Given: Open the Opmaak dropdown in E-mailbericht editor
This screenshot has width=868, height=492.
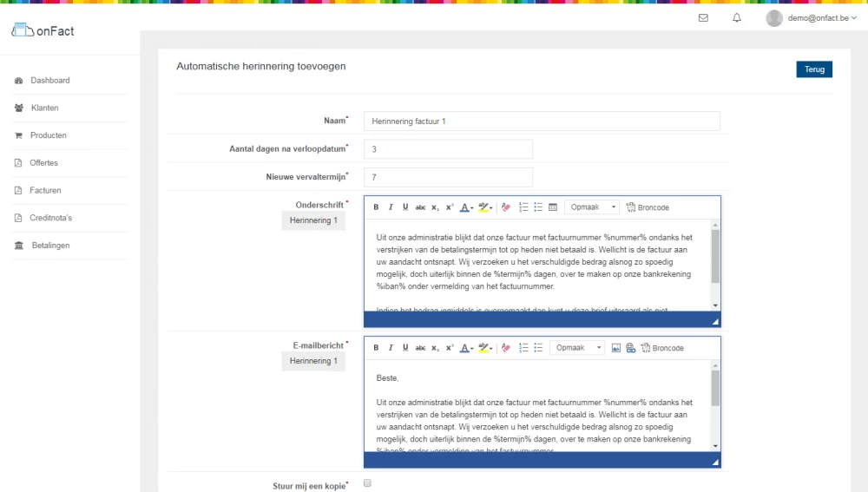Looking at the screenshot, I should 578,348.
